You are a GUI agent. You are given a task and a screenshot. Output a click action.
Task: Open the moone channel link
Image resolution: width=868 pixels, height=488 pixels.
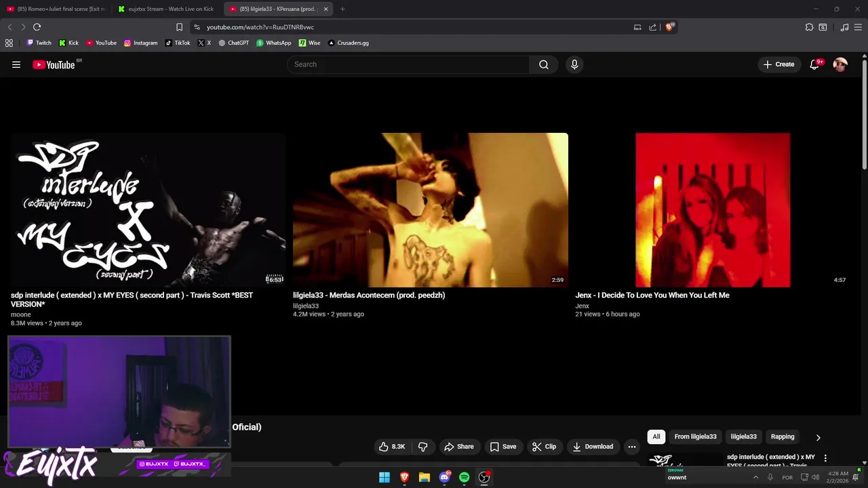pyautogui.click(x=21, y=314)
